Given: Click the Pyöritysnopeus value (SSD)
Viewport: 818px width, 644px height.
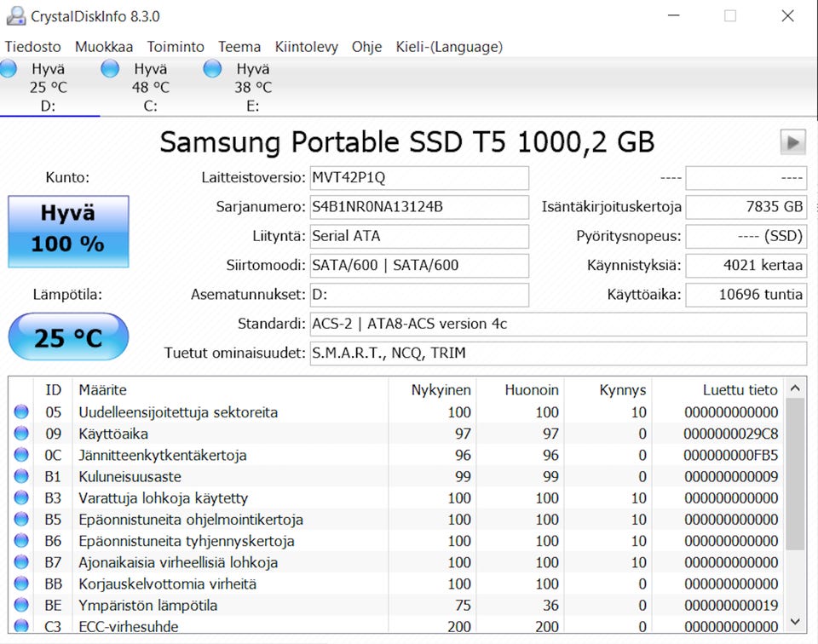Looking at the screenshot, I should pyautogui.click(x=746, y=236).
